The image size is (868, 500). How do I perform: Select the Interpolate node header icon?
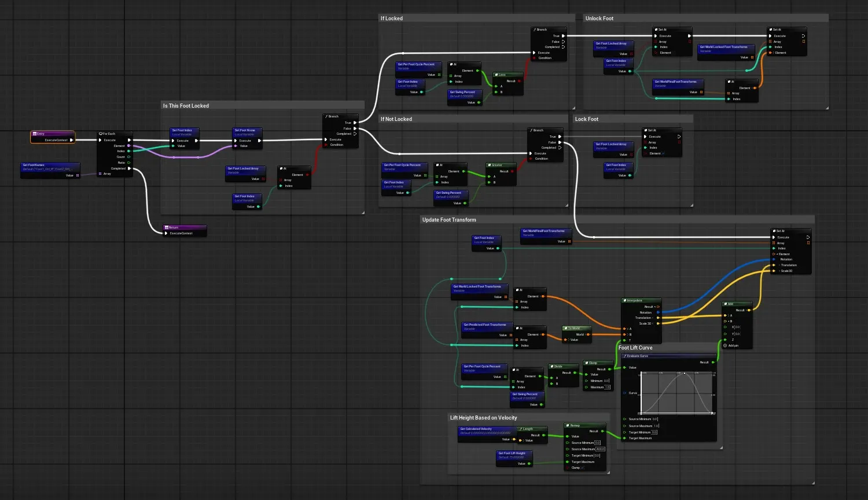coord(625,300)
